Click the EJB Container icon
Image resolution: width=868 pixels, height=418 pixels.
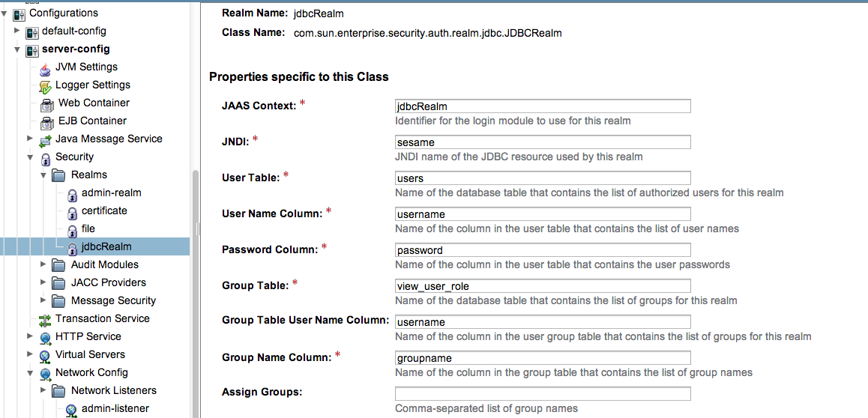(x=47, y=121)
